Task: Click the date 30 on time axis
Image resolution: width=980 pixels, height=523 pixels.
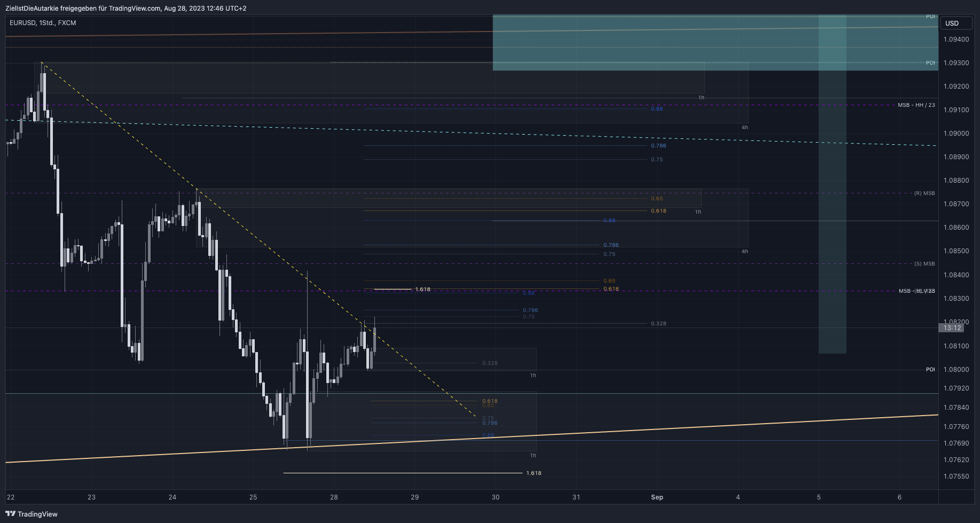Action: [496, 497]
